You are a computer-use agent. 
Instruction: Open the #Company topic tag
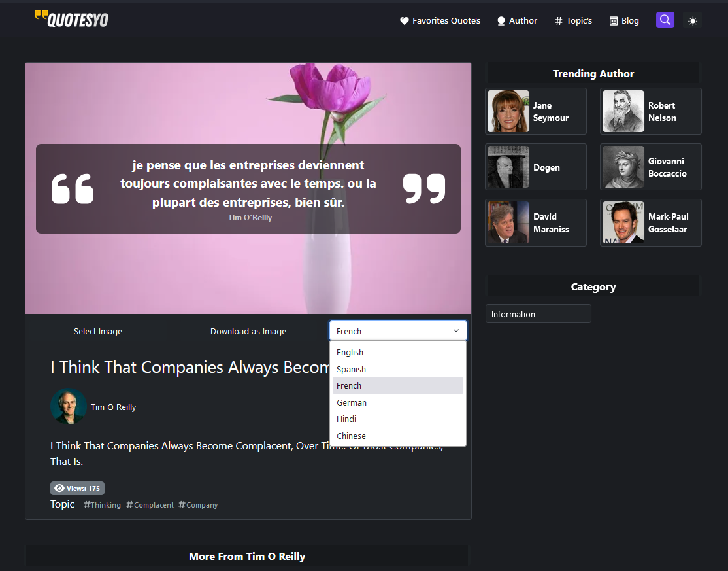tap(198, 505)
